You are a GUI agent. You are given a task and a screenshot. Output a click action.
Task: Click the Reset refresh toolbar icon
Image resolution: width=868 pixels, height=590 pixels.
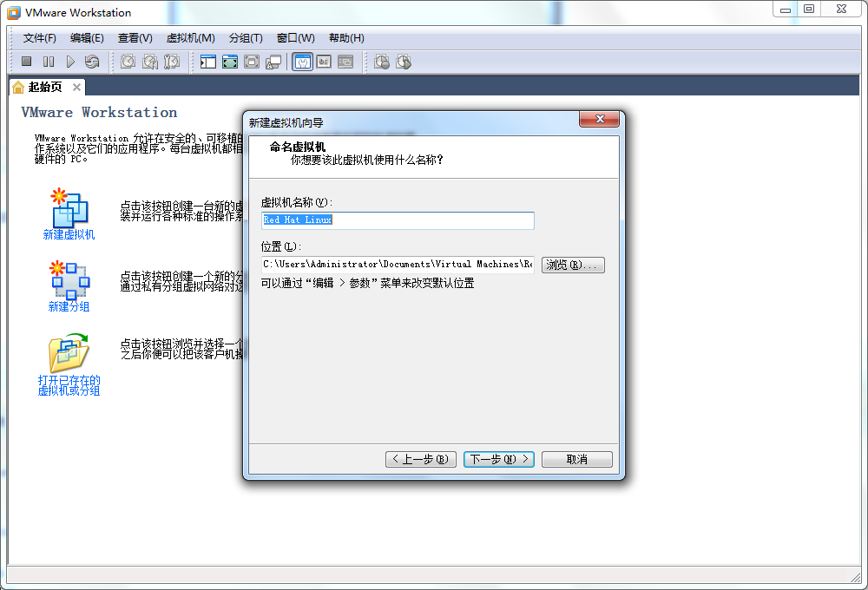[x=92, y=62]
